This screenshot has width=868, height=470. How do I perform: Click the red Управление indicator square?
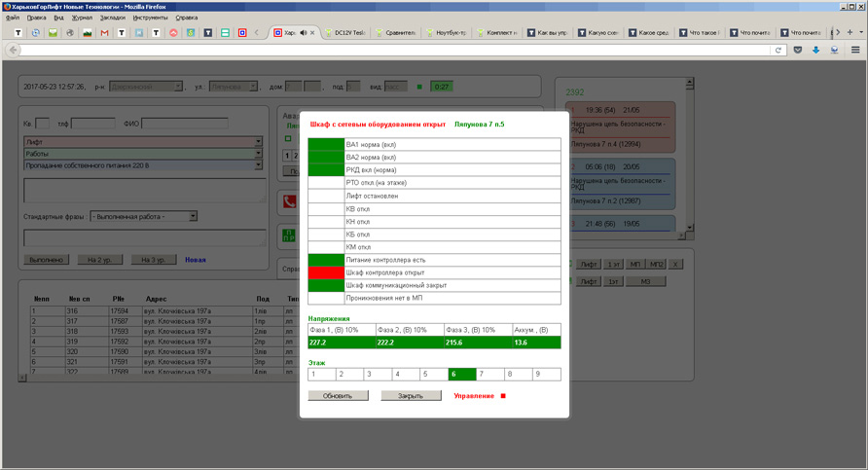[x=504, y=396]
